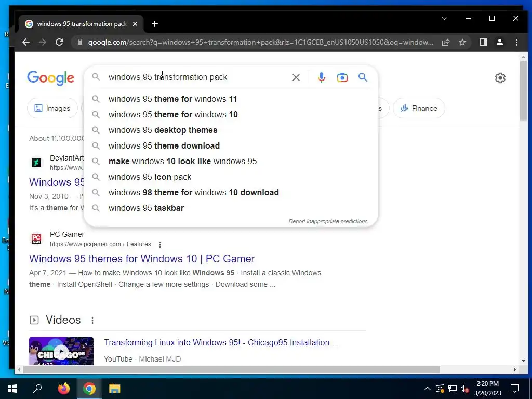Open Google quick settings gear

tap(500, 78)
